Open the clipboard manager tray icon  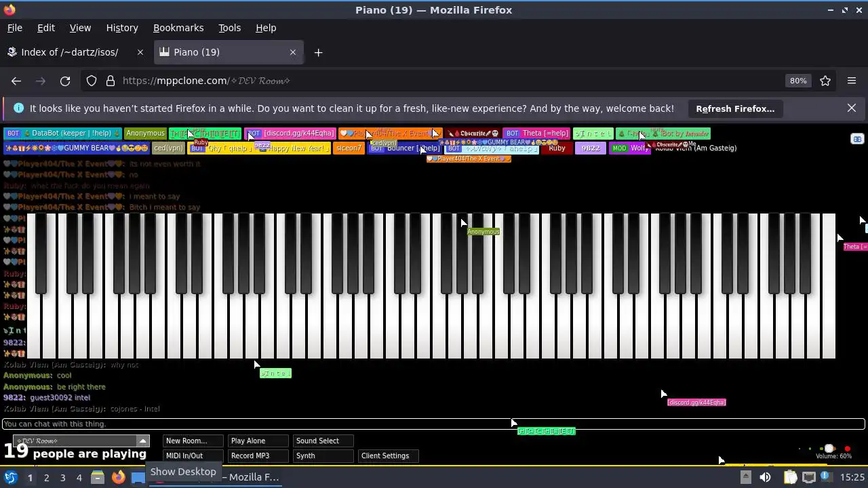coord(791,478)
